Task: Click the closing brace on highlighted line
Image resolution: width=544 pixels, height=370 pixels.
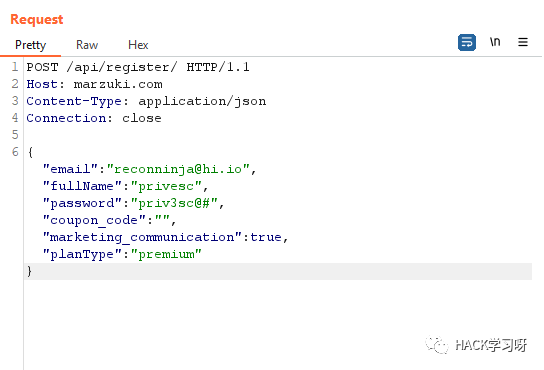Action: [29, 271]
